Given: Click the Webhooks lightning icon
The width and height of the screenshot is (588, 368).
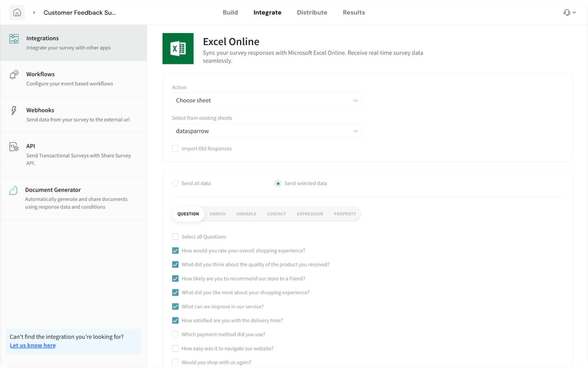Looking at the screenshot, I should [x=14, y=110].
